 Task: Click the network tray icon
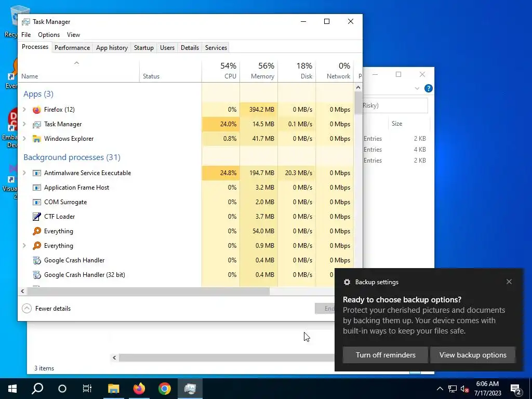point(453,389)
